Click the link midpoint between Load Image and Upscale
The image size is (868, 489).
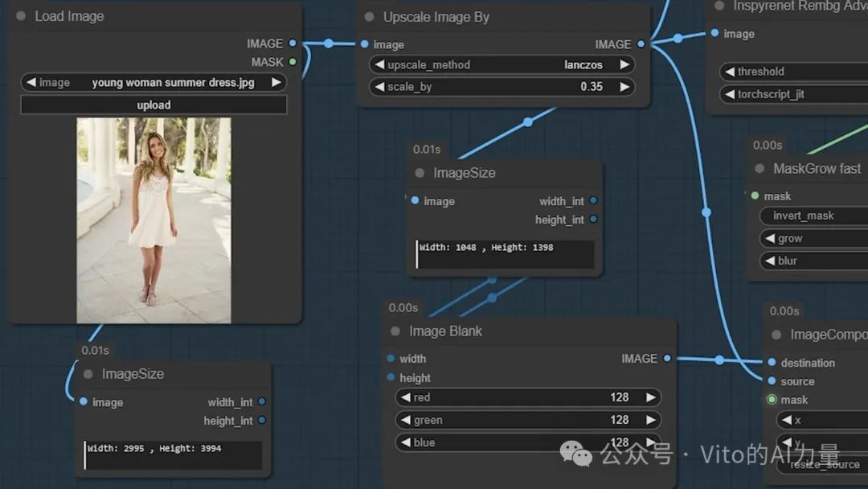click(x=329, y=43)
